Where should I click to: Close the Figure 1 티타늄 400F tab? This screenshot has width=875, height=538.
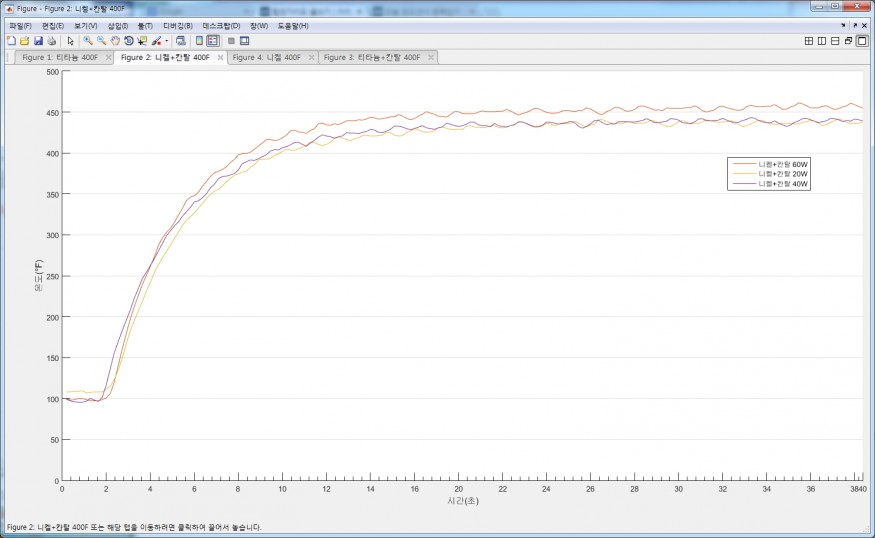tap(108, 57)
